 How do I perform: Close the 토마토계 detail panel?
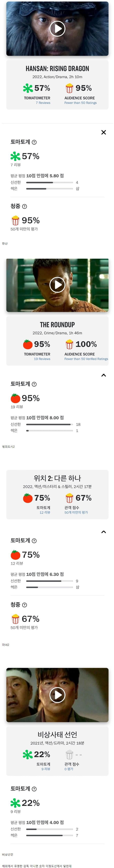click(x=104, y=132)
